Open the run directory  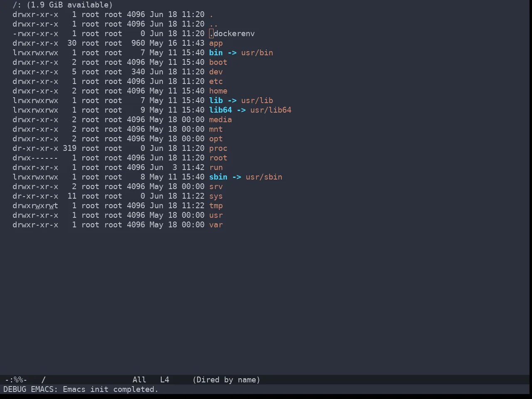click(216, 167)
